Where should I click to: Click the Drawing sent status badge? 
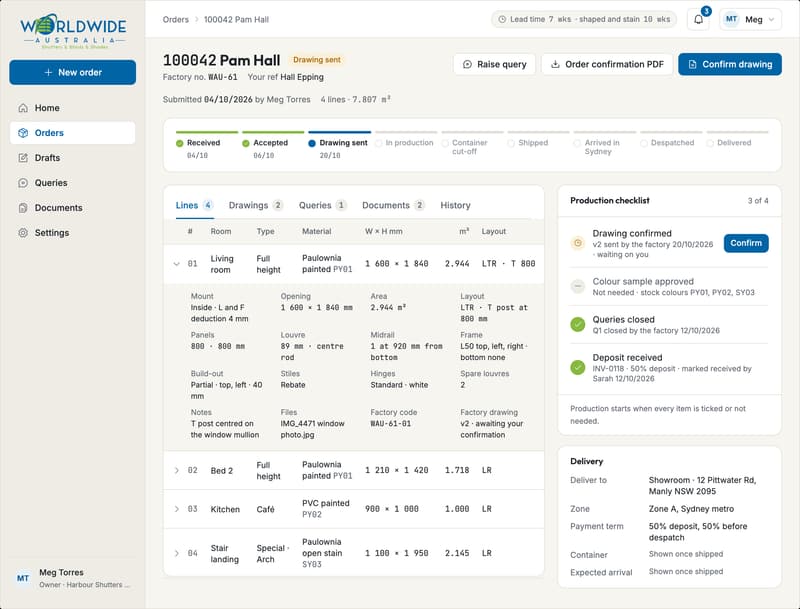tap(317, 60)
